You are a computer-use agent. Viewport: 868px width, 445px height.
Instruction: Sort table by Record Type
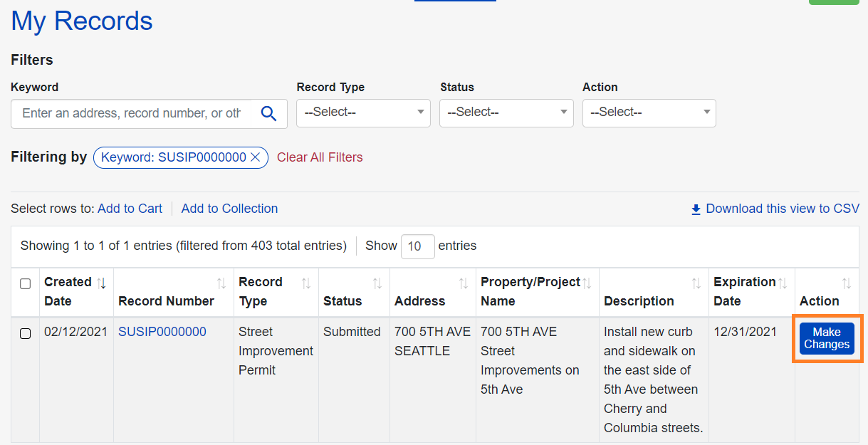pyautogui.click(x=306, y=283)
